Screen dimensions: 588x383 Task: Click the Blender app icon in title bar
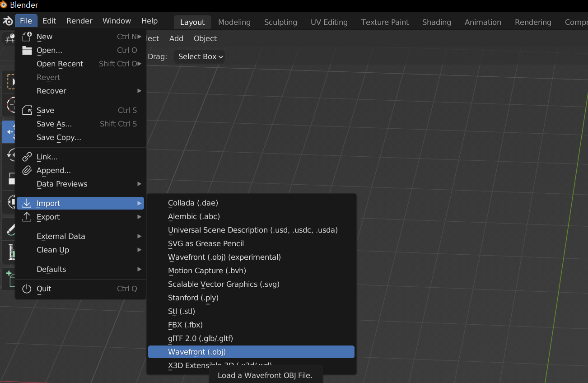pos(4,5)
